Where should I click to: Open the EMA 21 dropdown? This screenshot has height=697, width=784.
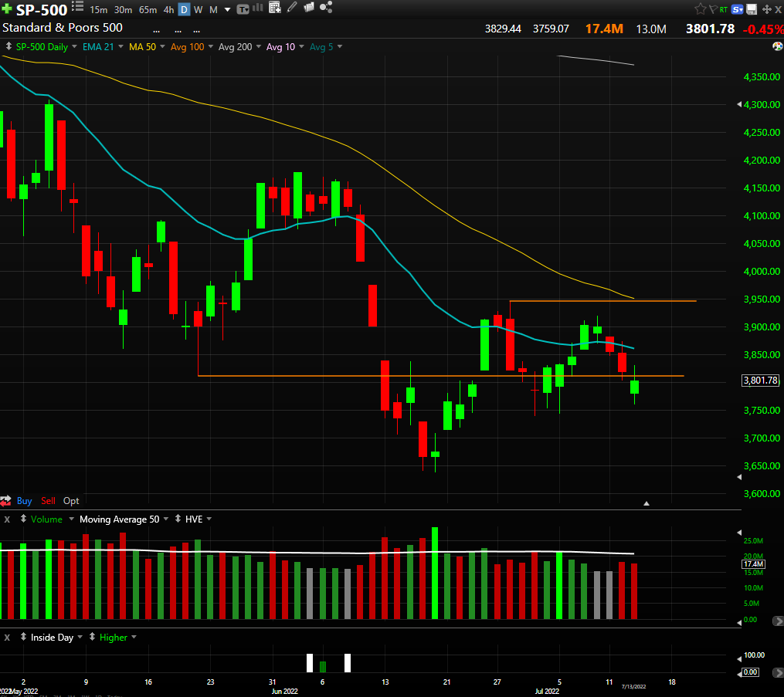tap(120, 46)
